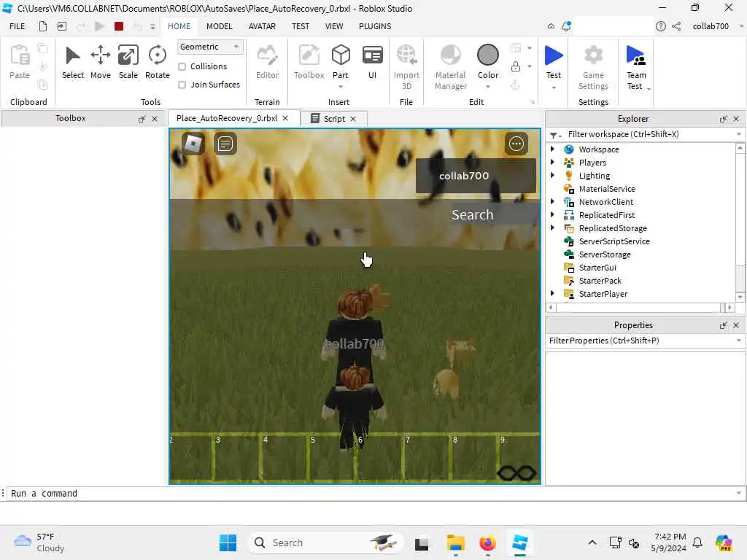747x560 pixels.
Task: Activate the Rotate tool
Action: point(158,62)
